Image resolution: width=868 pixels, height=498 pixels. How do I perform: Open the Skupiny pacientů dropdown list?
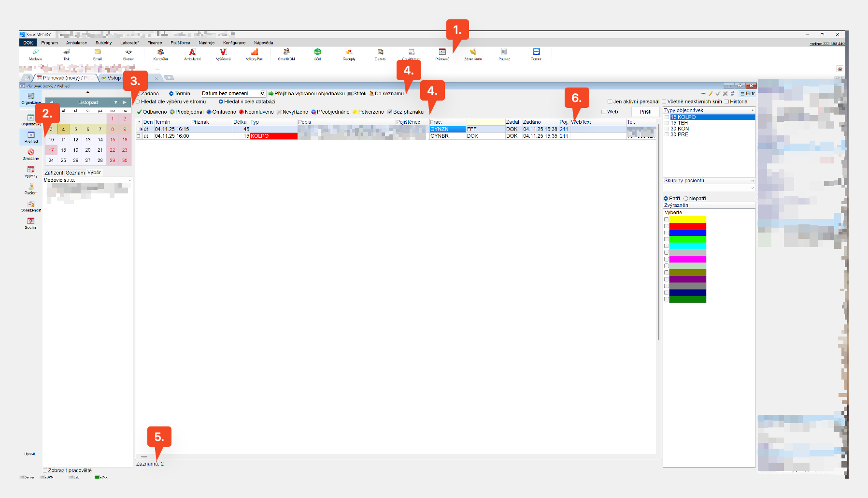(x=752, y=188)
